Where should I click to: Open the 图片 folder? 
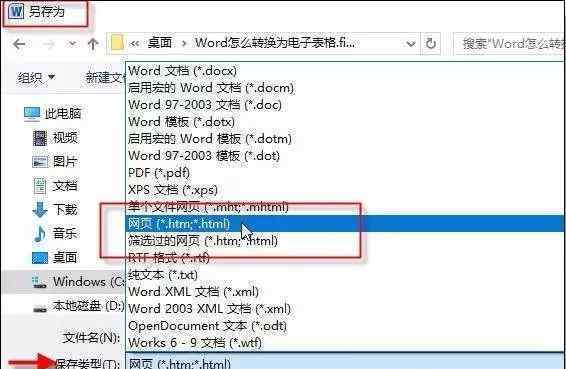click(65, 161)
